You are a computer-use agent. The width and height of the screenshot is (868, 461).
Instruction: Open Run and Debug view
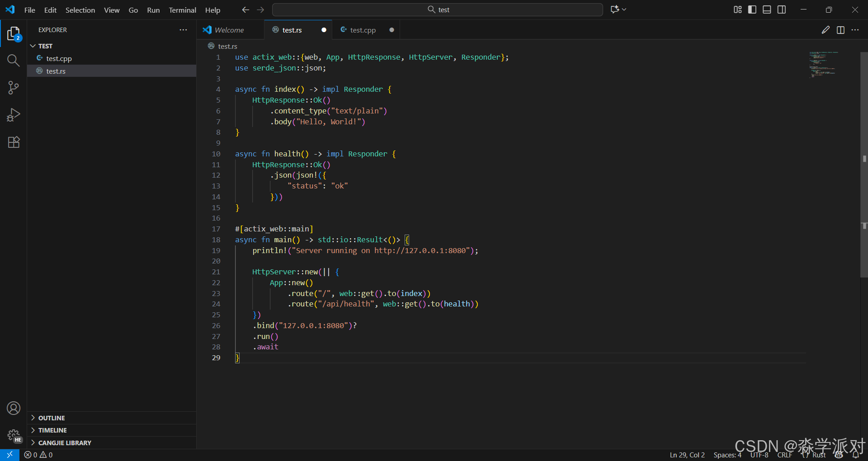click(14, 115)
